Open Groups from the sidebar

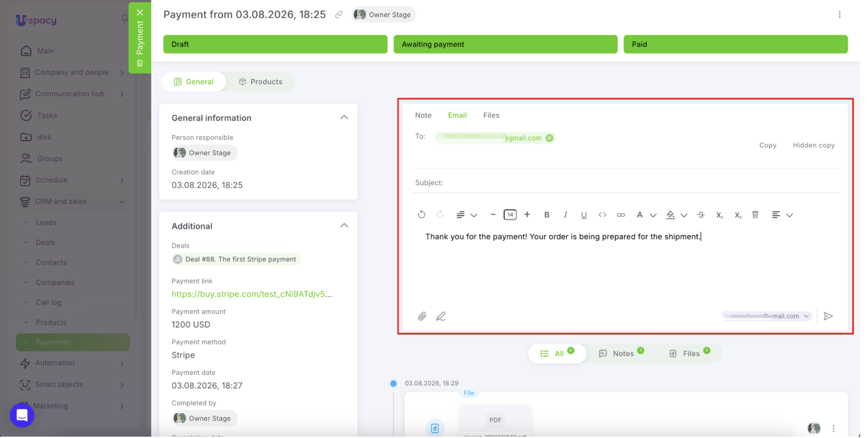click(x=50, y=159)
